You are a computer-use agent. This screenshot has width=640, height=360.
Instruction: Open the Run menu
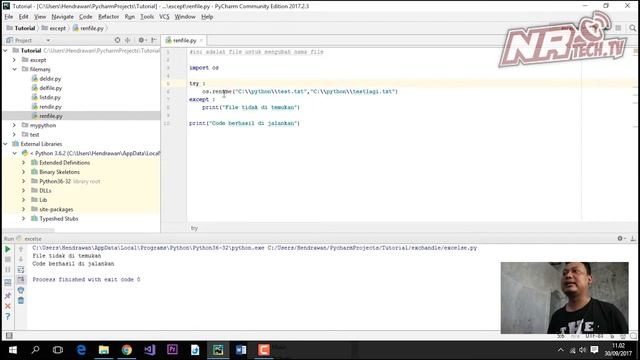[x=130, y=17]
